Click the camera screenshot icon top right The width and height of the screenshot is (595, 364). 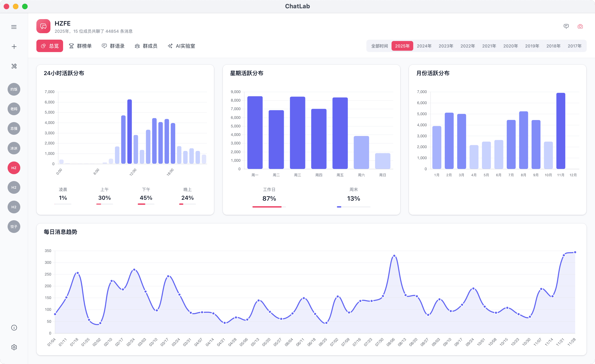(580, 26)
